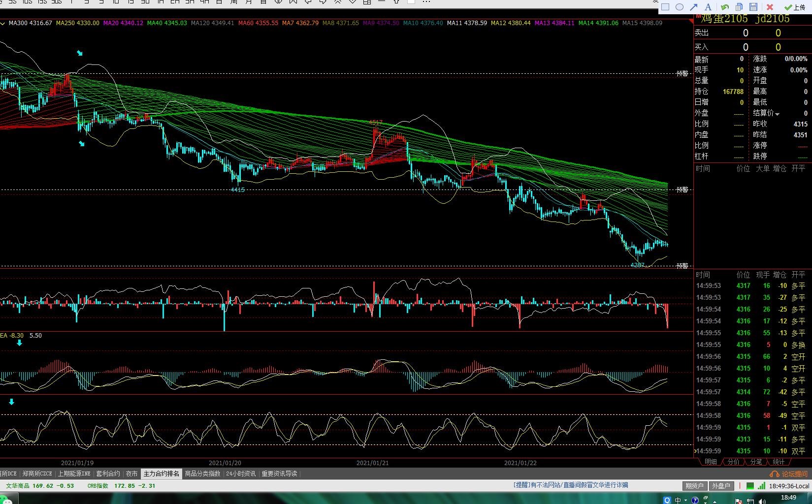The width and height of the screenshot is (812, 504).
Task: Click the 18:49:36-Local status time
Action: point(789,486)
